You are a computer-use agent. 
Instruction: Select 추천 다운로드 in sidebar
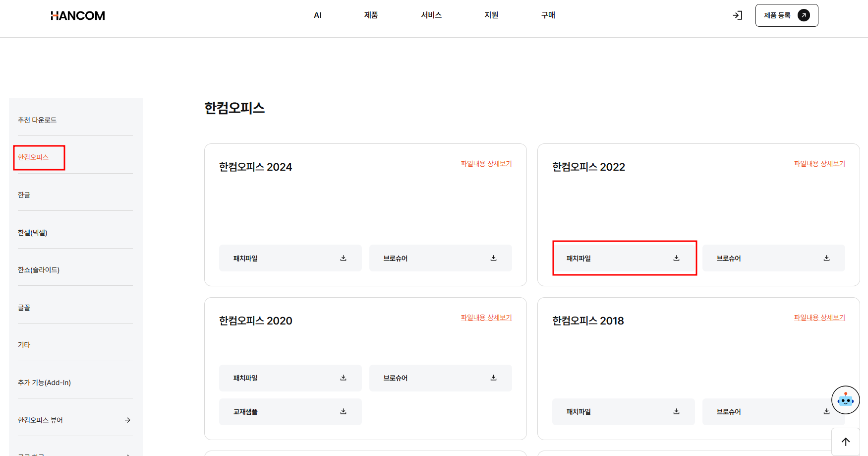click(x=37, y=120)
